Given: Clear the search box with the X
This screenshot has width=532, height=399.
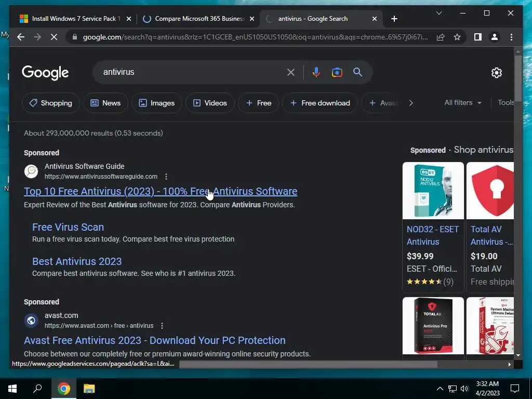Looking at the screenshot, I should coord(291,72).
